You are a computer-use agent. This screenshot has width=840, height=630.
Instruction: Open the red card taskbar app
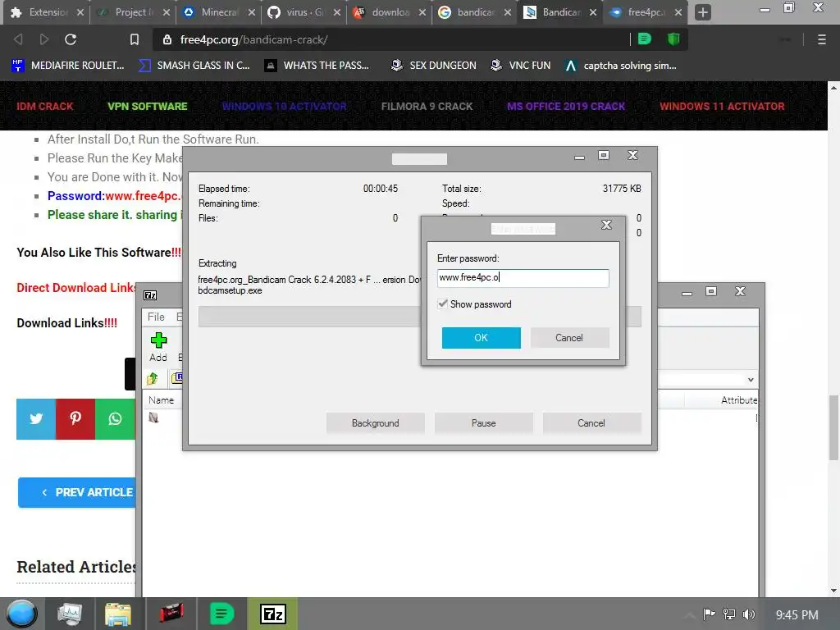coord(171,614)
